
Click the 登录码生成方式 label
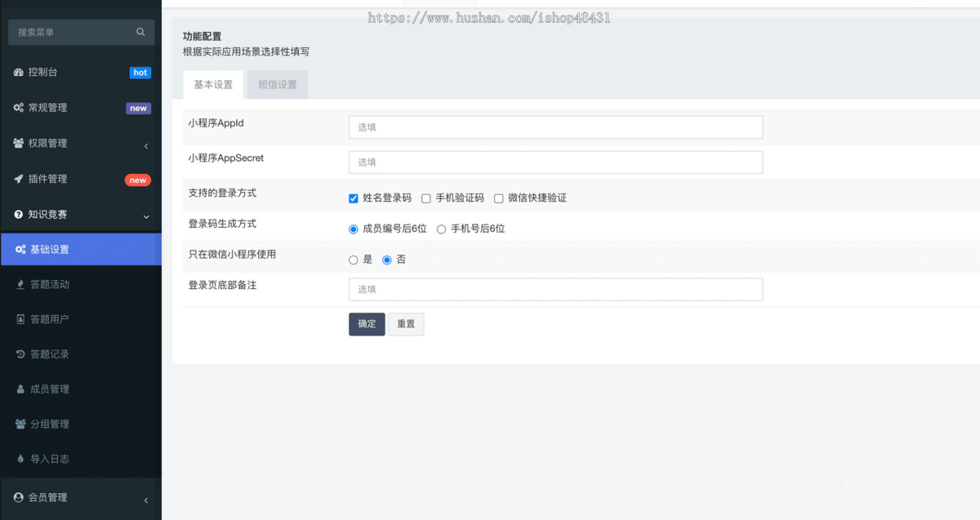click(222, 224)
